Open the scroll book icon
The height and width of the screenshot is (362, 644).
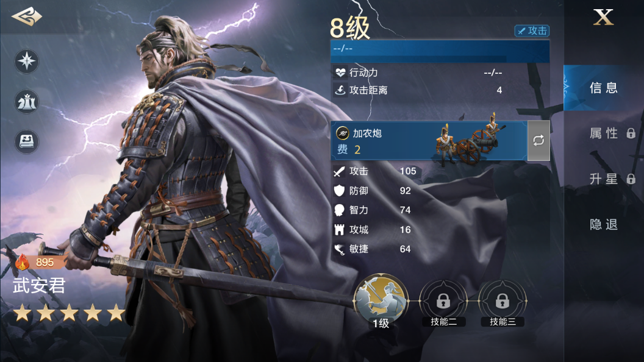click(x=27, y=141)
